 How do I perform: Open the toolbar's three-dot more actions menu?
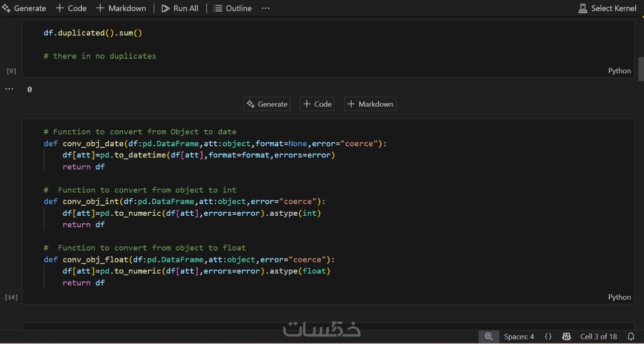(x=266, y=8)
